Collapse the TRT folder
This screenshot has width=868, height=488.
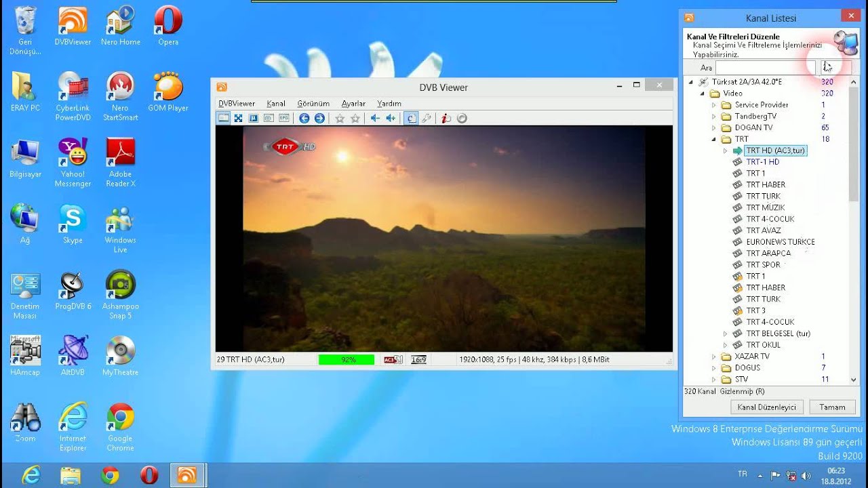713,139
